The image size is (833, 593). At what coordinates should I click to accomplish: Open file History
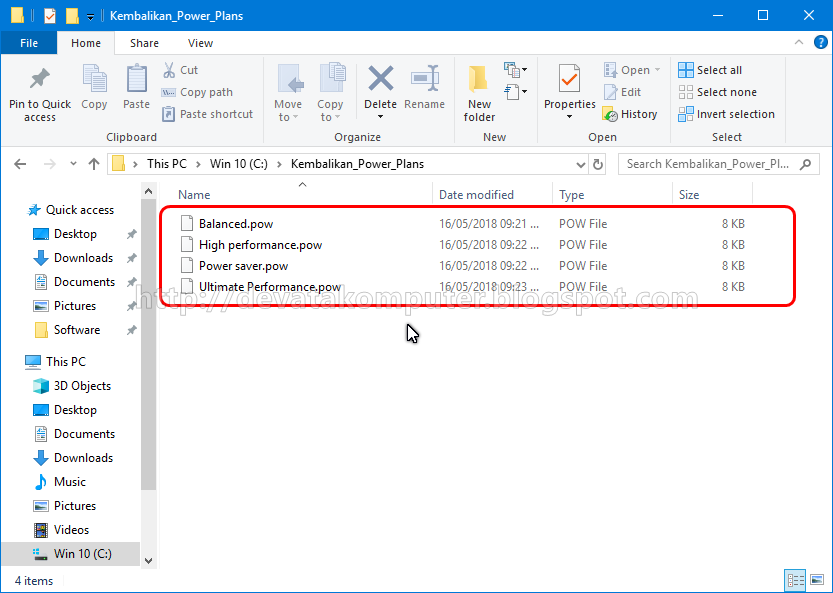(630, 114)
